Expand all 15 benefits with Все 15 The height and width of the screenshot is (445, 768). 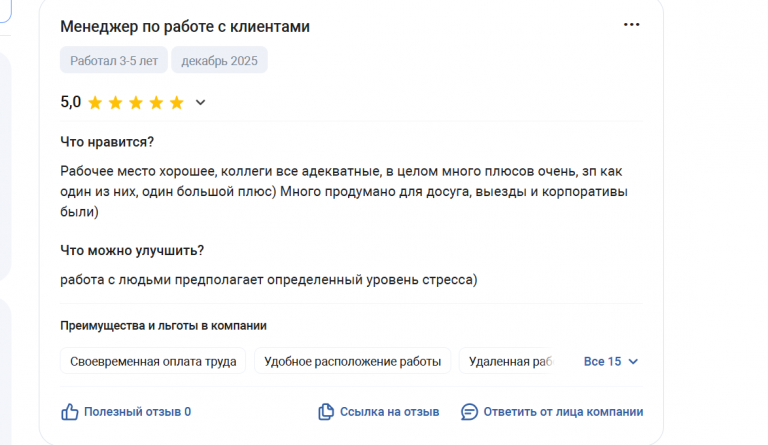[602, 361]
